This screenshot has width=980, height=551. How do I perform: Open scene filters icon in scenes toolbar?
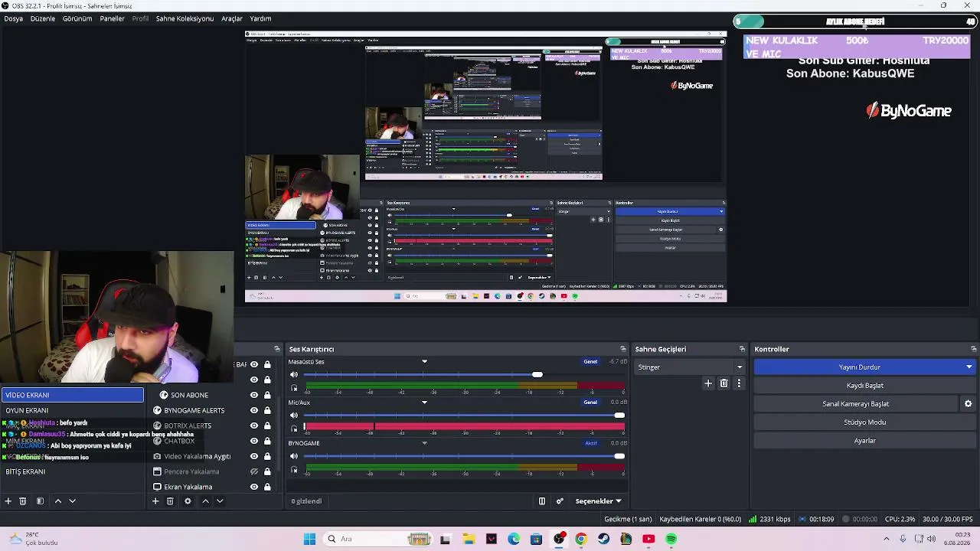(x=40, y=501)
